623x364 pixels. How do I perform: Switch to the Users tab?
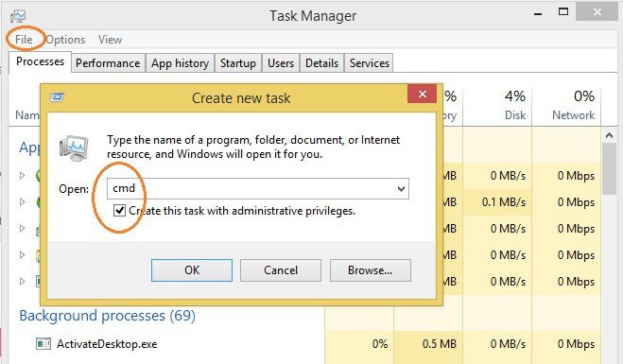[281, 63]
